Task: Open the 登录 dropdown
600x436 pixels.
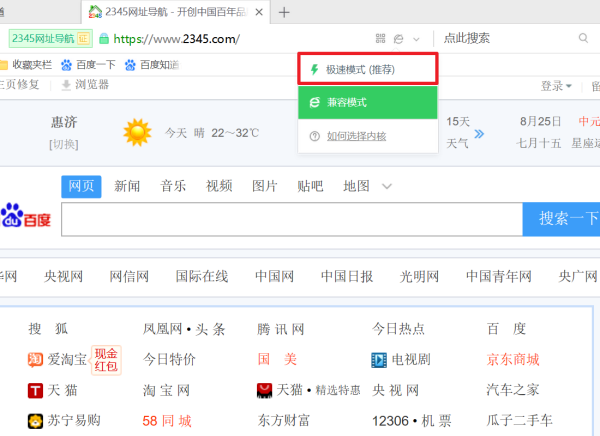Action: click(x=556, y=86)
